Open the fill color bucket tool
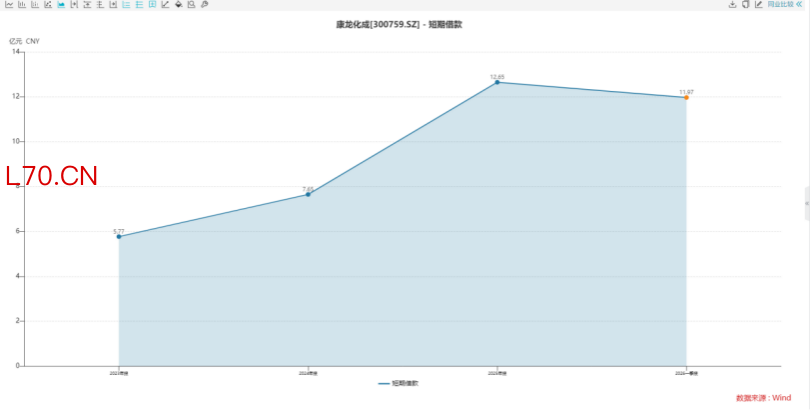Image resolution: width=810 pixels, height=412 pixels. 179,4
